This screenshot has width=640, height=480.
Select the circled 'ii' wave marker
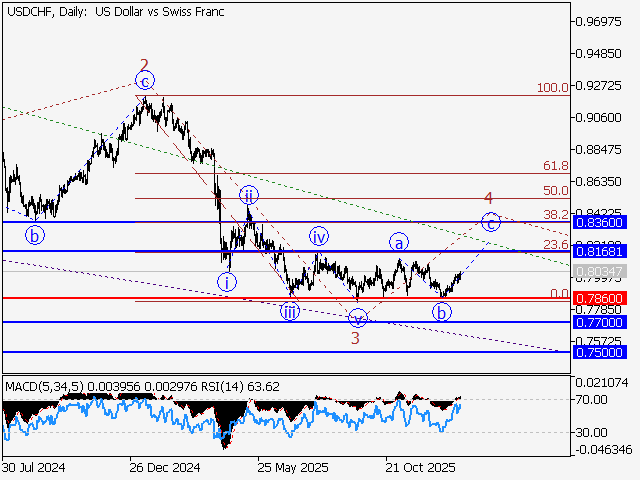[248, 193]
